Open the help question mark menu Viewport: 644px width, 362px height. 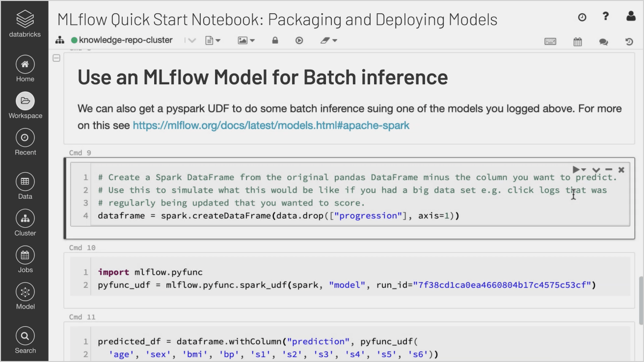pyautogui.click(x=606, y=17)
